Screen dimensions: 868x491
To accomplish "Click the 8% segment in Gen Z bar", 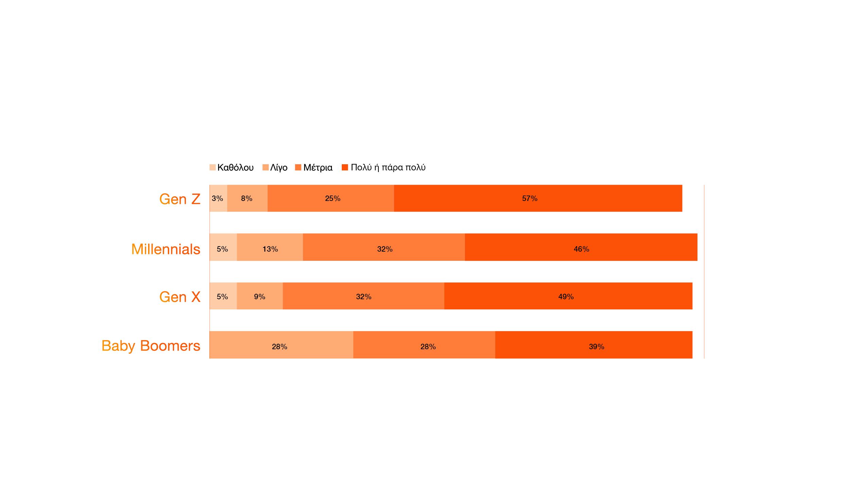I will point(247,198).
